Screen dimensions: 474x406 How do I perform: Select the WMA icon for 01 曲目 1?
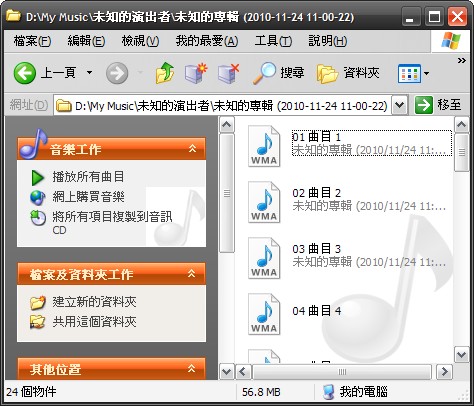click(264, 146)
